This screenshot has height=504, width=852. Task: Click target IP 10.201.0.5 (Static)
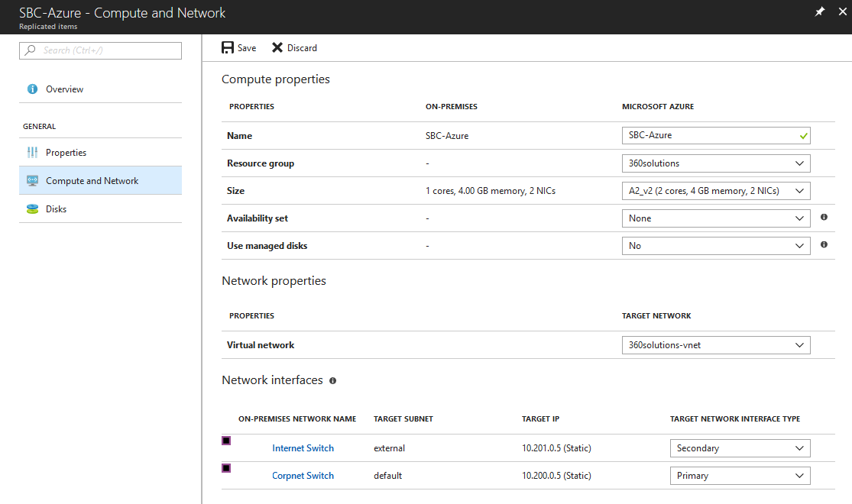(556, 448)
